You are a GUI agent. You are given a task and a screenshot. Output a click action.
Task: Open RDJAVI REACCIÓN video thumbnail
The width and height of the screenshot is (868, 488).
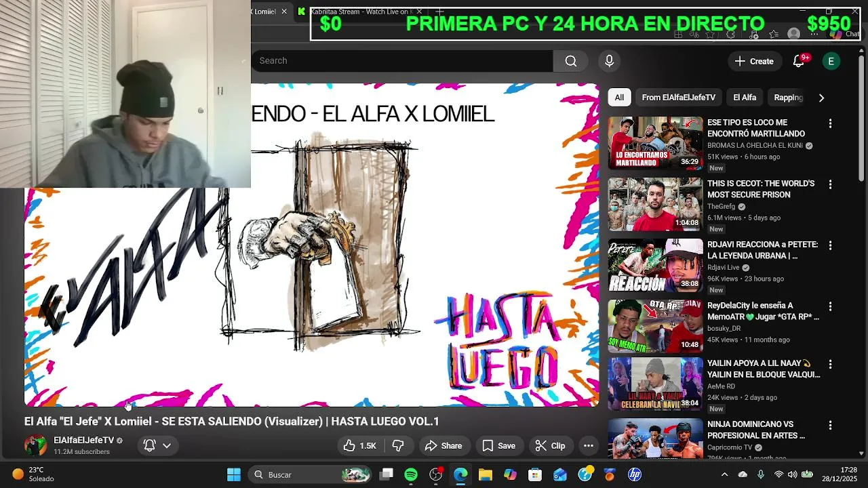[x=655, y=265]
